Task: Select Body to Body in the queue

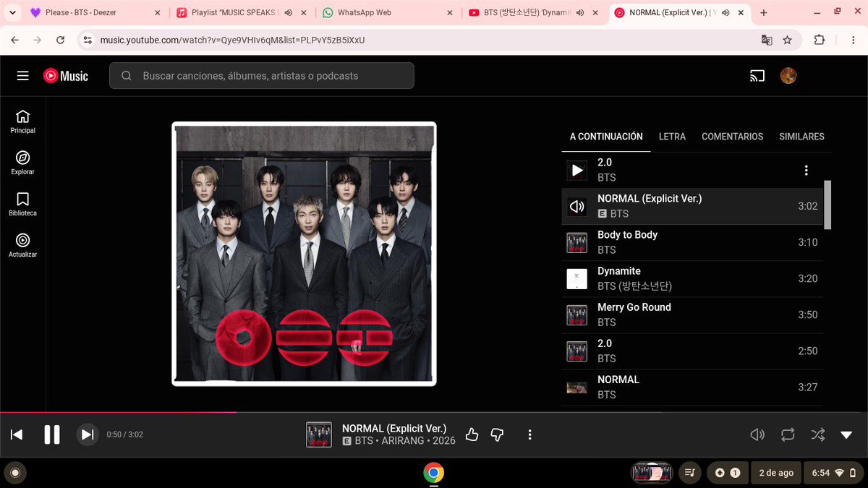Action: (x=692, y=242)
